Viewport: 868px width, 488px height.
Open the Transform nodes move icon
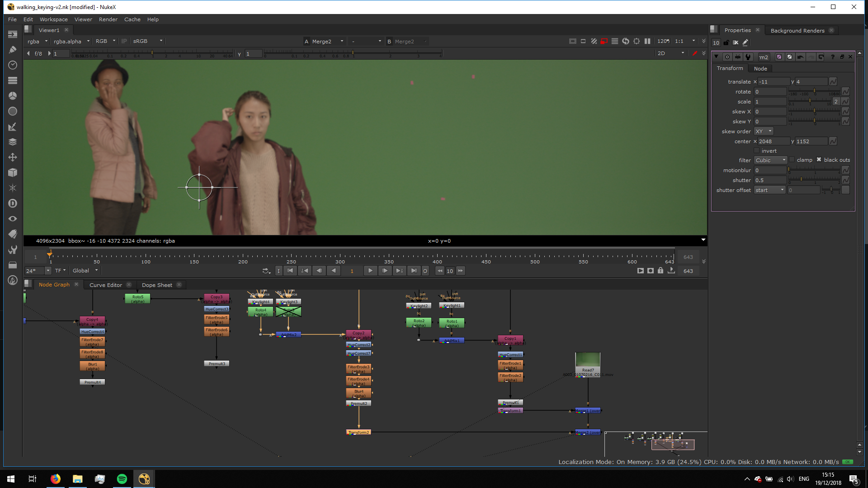pos(13,157)
